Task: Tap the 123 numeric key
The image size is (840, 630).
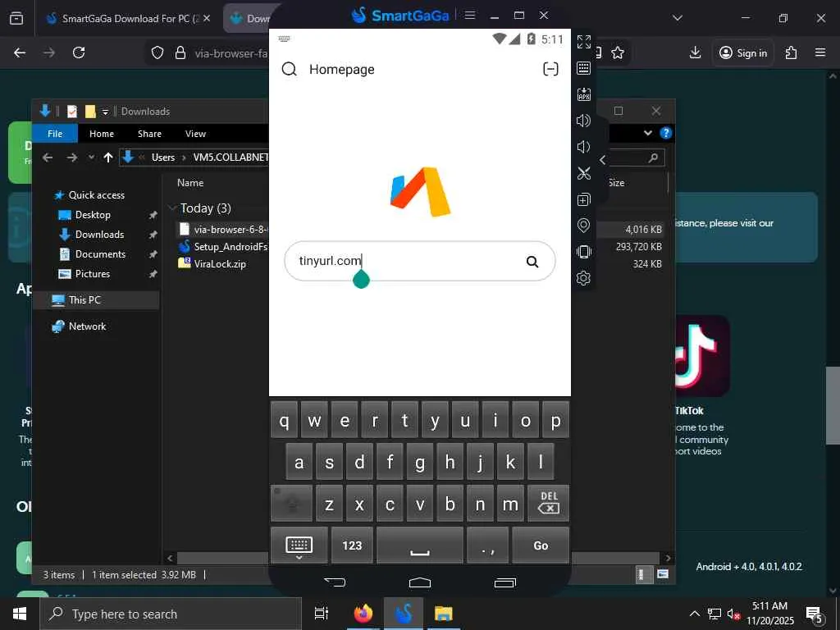Action: pyautogui.click(x=352, y=545)
